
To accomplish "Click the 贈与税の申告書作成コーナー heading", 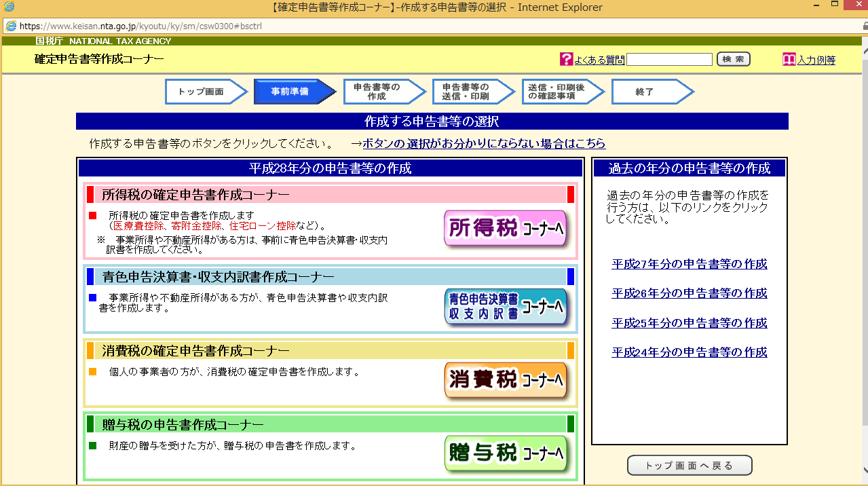I will coord(183,425).
